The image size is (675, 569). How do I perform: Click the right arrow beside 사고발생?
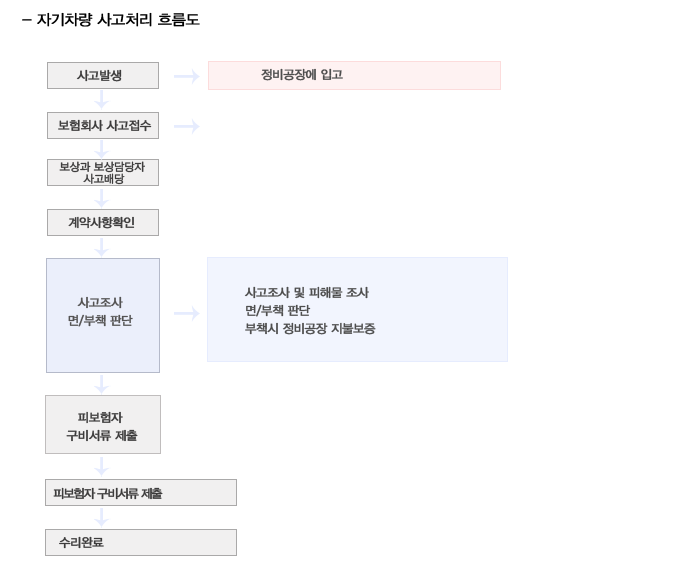point(186,77)
